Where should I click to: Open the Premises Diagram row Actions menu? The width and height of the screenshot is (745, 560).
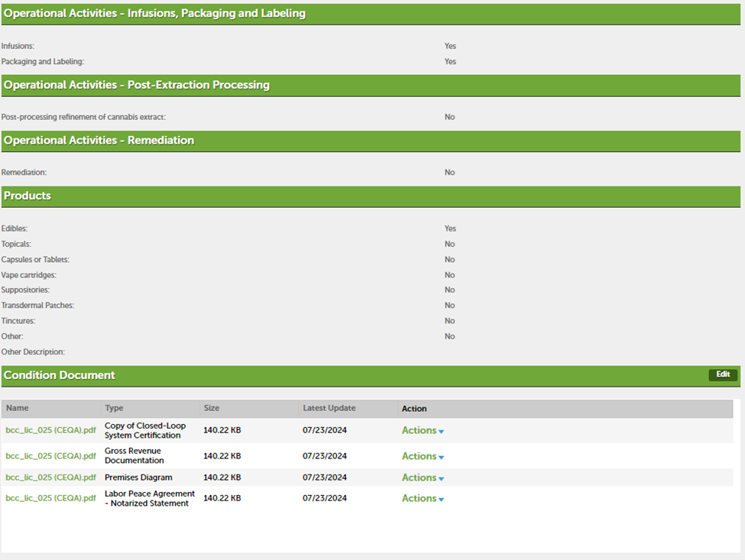point(423,477)
